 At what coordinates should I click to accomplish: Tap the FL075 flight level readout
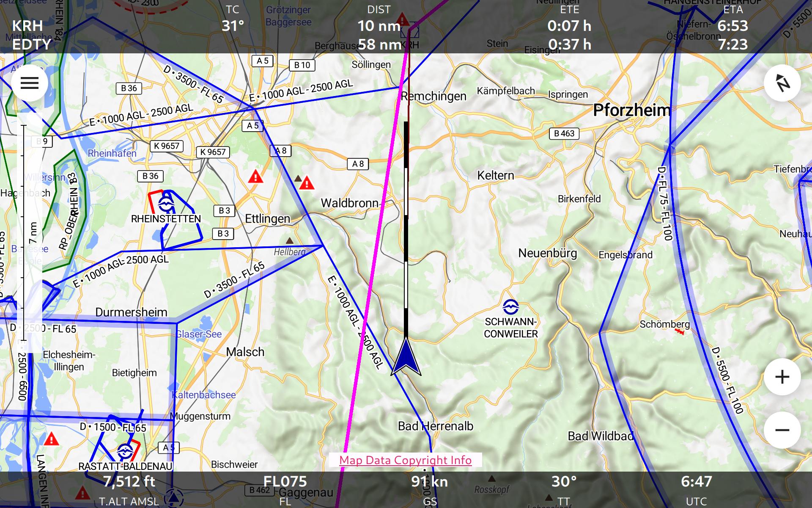pyautogui.click(x=285, y=481)
